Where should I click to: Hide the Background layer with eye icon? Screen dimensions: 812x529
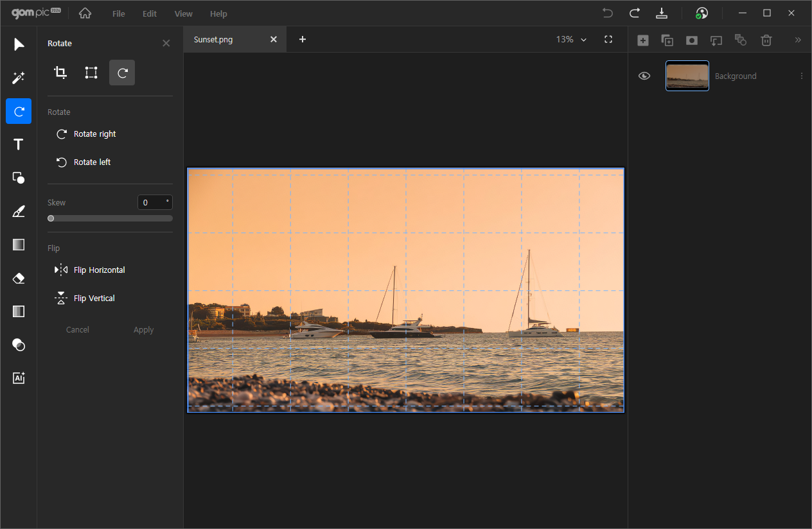(644, 76)
